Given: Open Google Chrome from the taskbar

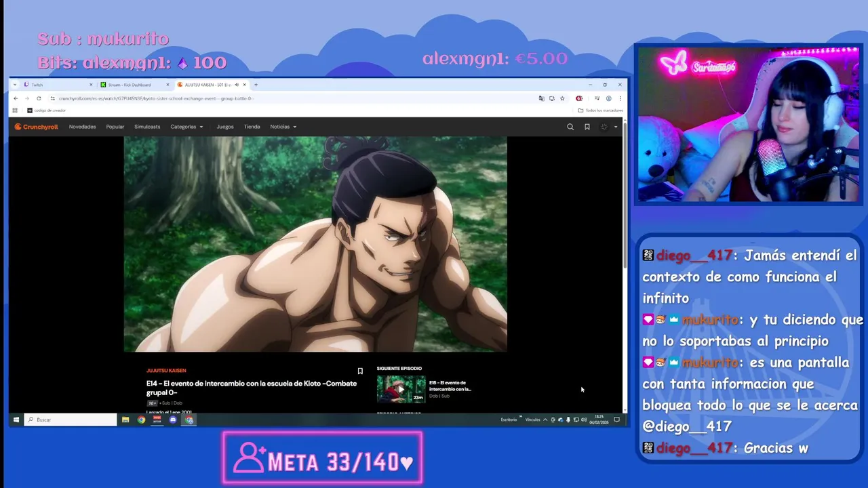Looking at the screenshot, I should [x=141, y=420].
